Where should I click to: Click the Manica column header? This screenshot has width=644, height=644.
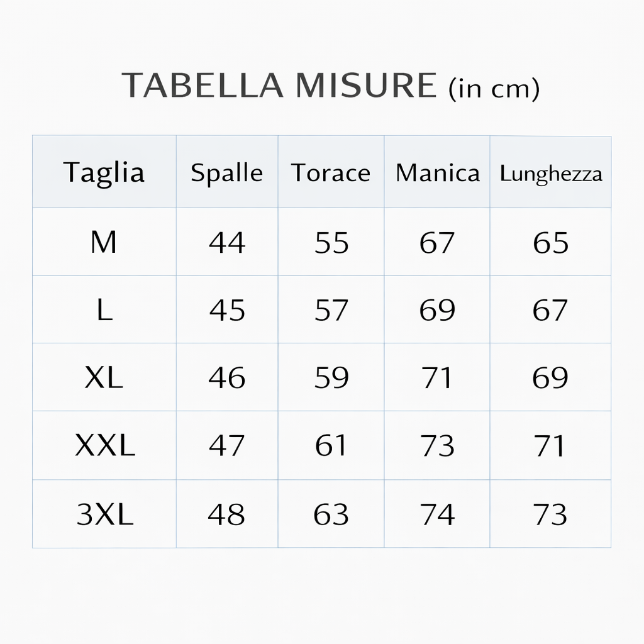(x=437, y=173)
